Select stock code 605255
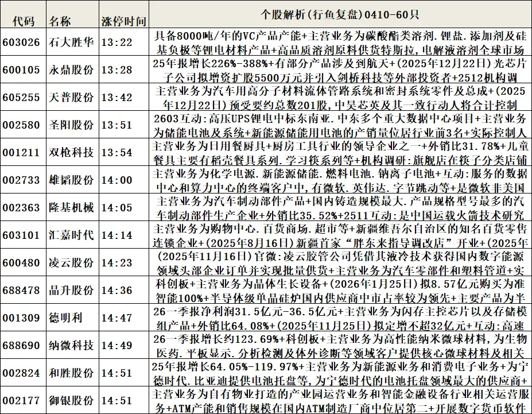 (x=21, y=98)
